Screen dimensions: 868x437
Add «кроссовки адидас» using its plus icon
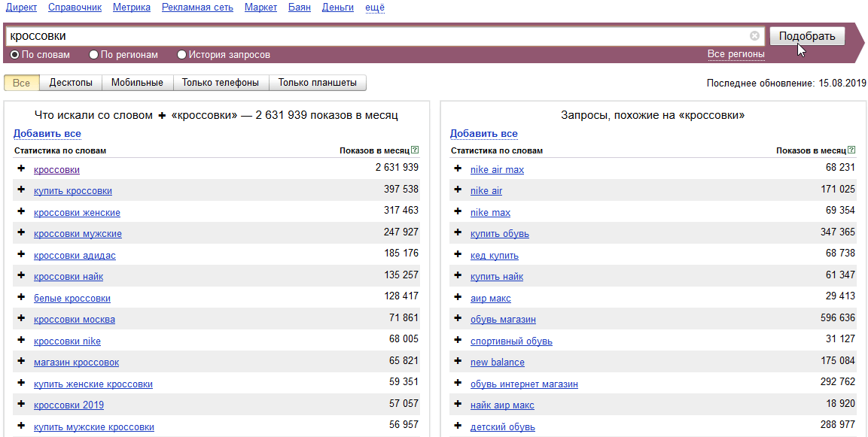(x=21, y=255)
